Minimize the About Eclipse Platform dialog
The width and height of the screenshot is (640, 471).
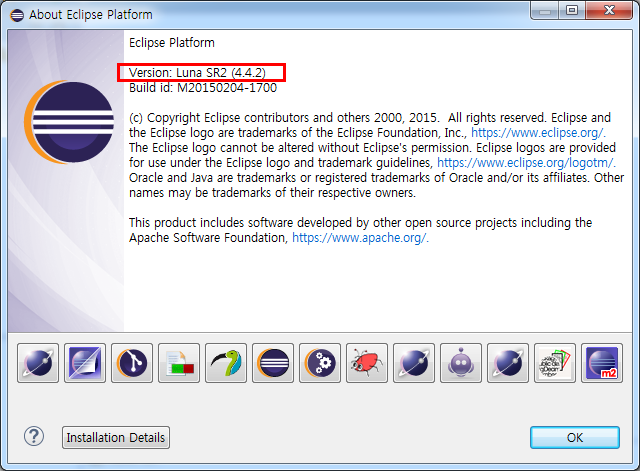click(545, 10)
